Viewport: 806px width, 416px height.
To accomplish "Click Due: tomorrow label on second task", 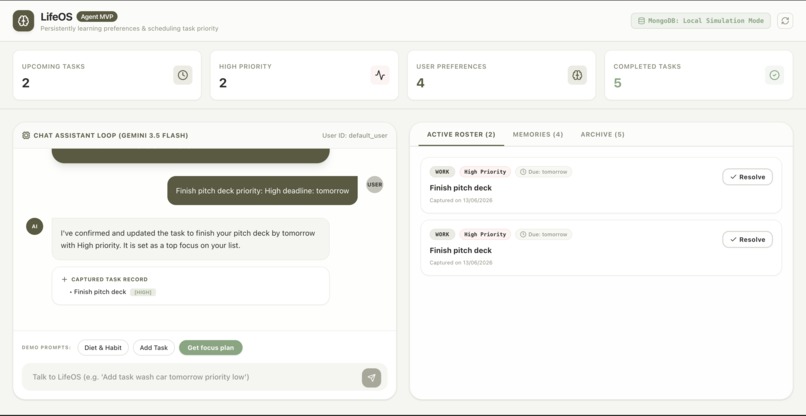I will tap(544, 234).
